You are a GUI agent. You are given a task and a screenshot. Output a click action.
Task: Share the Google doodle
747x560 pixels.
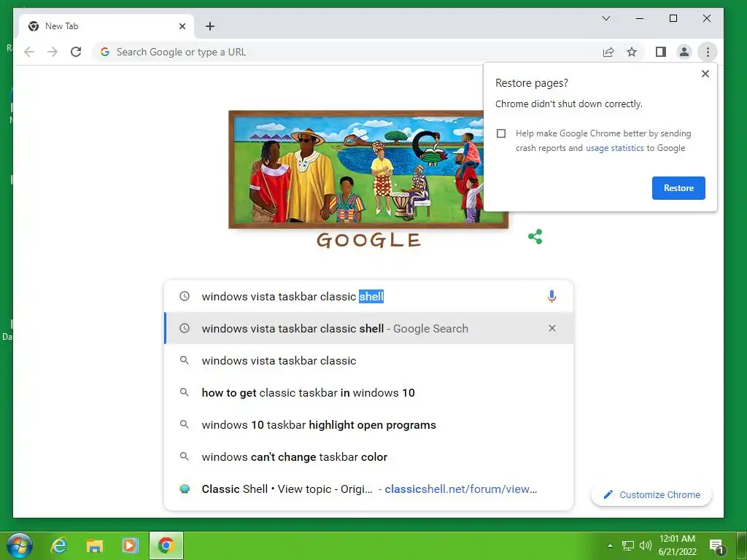point(535,237)
